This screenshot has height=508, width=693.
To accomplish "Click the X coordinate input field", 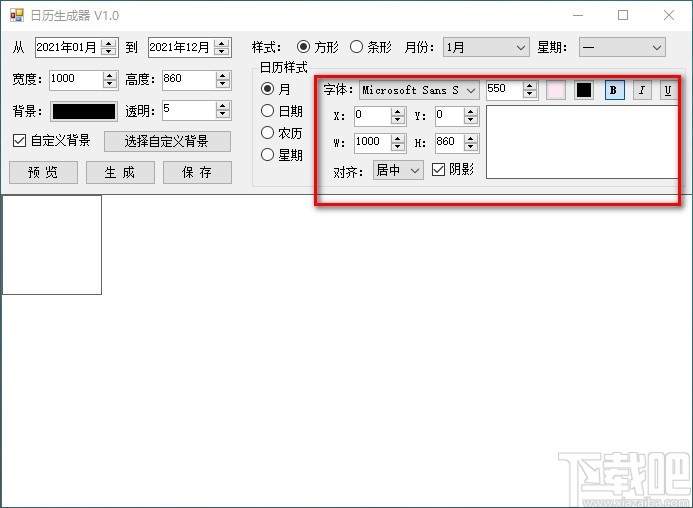I will pos(373,116).
